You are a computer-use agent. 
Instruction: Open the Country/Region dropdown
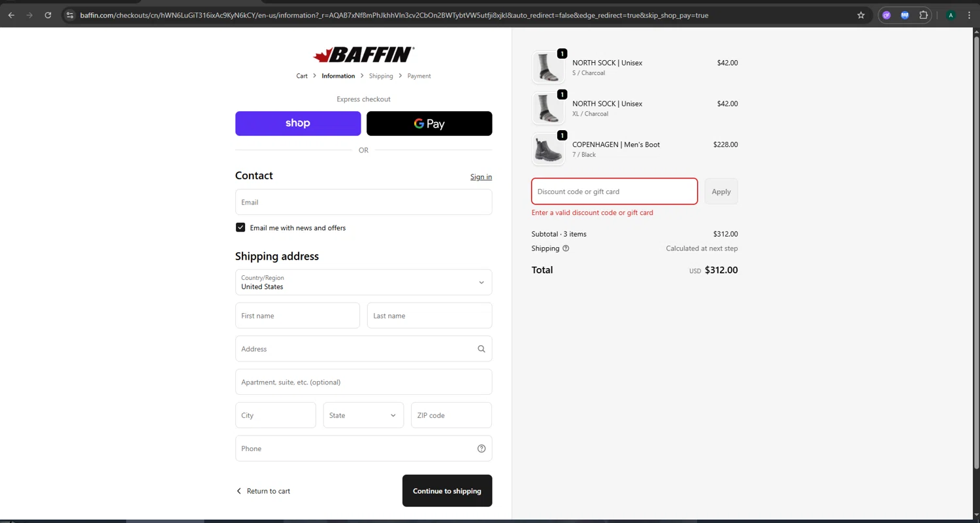click(x=364, y=282)
